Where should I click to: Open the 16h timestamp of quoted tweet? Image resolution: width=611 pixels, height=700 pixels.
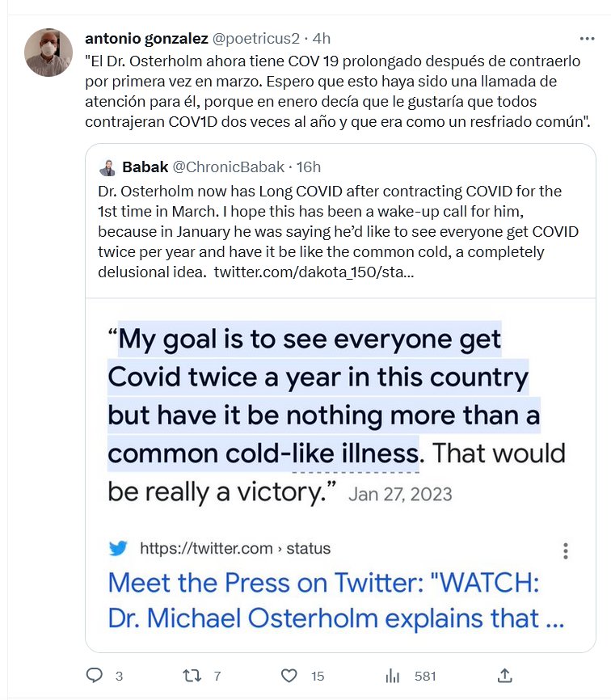coord(308,167)
